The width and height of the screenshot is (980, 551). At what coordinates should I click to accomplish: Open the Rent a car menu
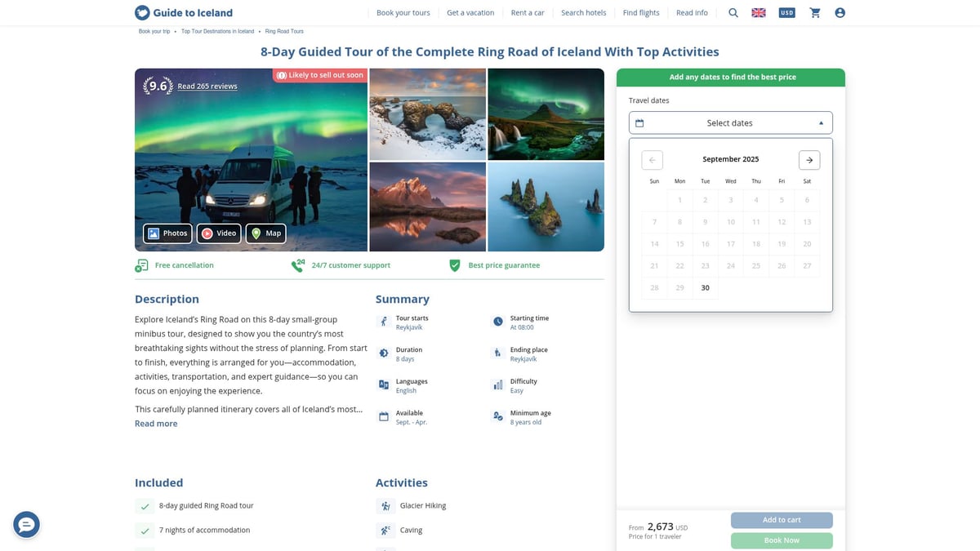pyautogui.click(x=528, y=13)
